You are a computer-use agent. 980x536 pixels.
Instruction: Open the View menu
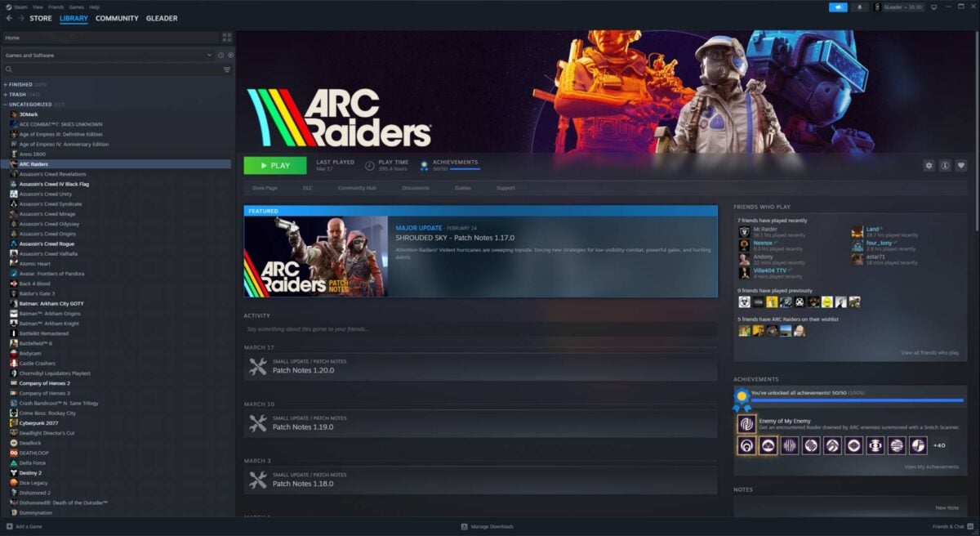pyautogui.click(x=37, y=6)
